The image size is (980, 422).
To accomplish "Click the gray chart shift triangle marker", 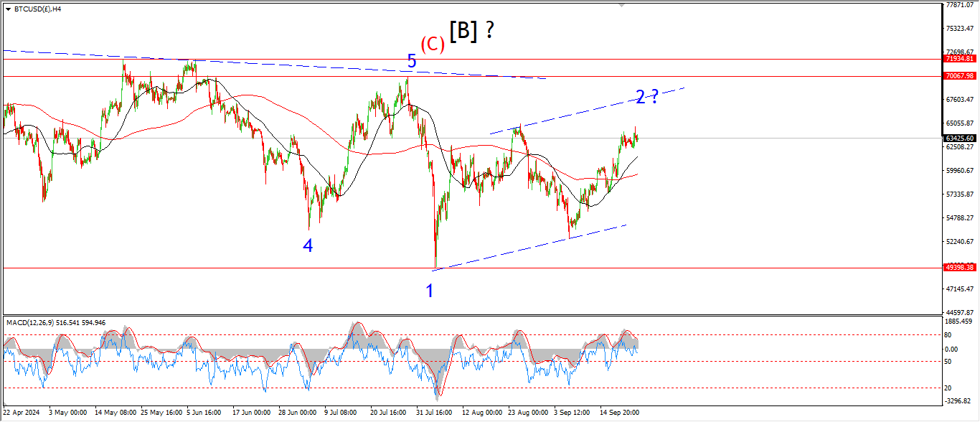I will pos(622,4).
